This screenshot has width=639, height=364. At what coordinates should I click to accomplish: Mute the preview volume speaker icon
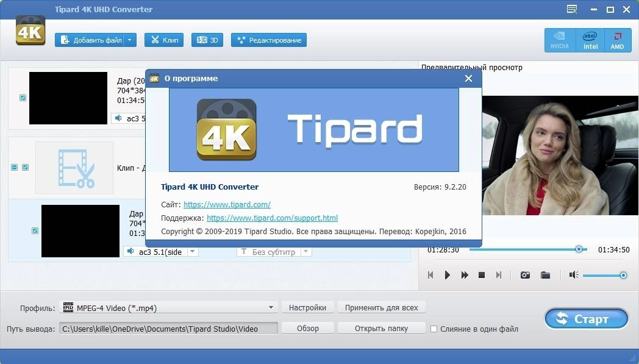coord(574,275)
